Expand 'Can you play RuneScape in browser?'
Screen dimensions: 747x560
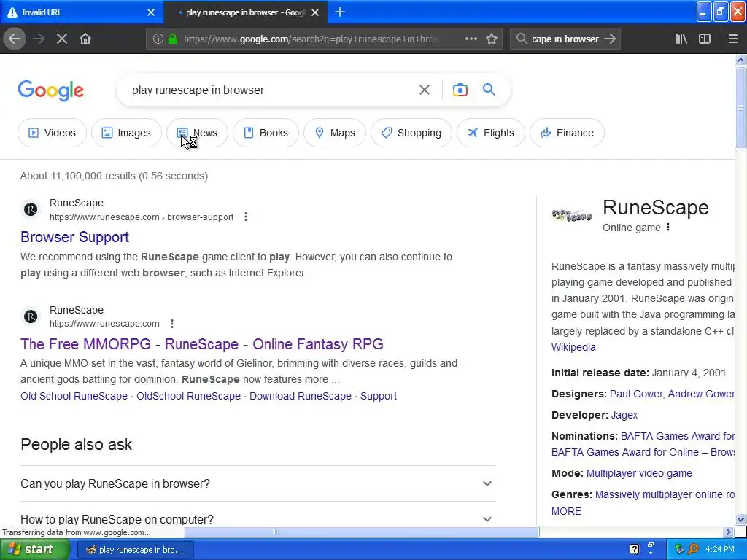tap(258, 484)
